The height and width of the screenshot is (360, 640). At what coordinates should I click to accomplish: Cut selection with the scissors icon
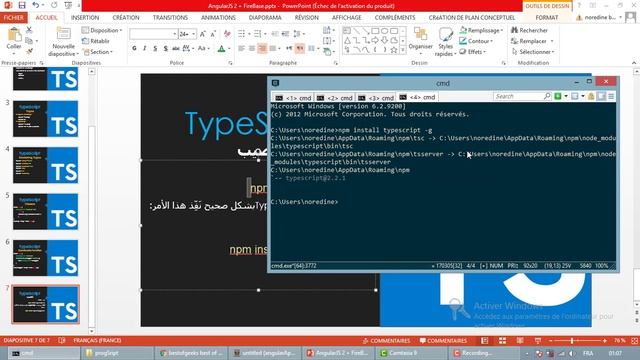click(x=29, y=30)
